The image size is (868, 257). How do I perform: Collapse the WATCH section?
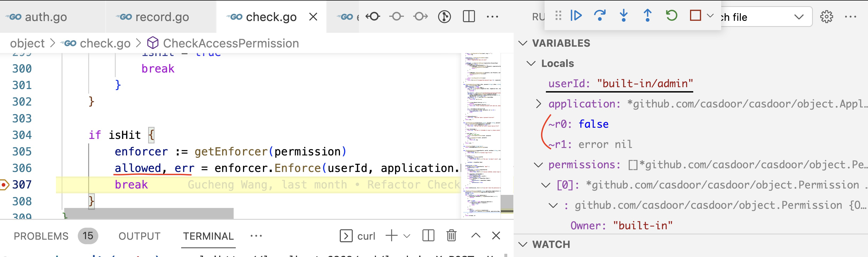click(523, 244)
